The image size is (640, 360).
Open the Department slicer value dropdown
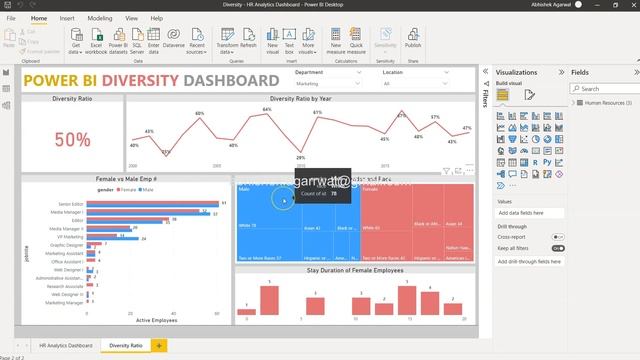pyautogui.click(x=358, y=83)
